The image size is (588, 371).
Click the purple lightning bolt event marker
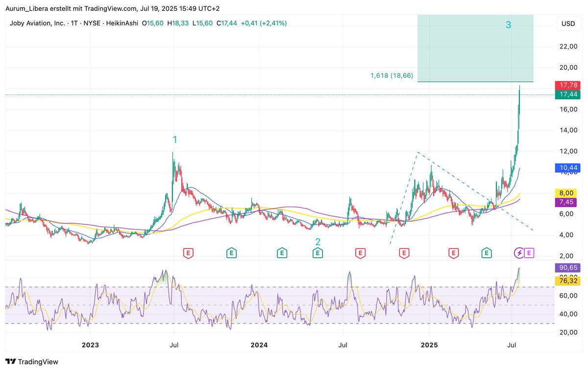point(518,253)
